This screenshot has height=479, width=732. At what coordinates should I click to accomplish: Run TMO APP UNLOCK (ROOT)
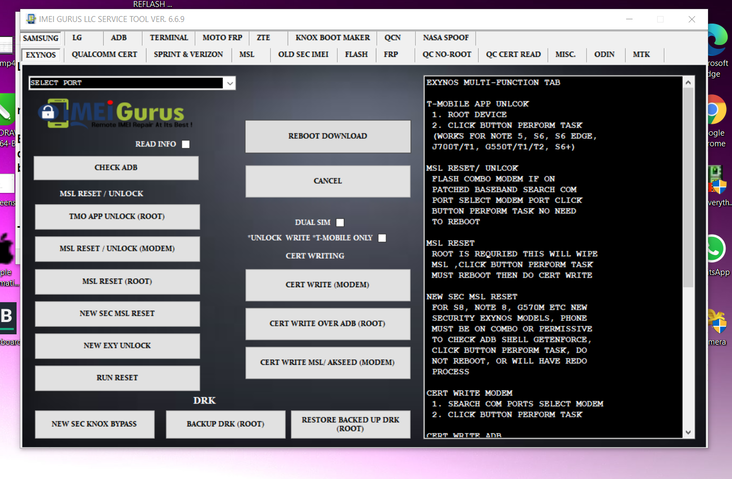tap(117, 217)
